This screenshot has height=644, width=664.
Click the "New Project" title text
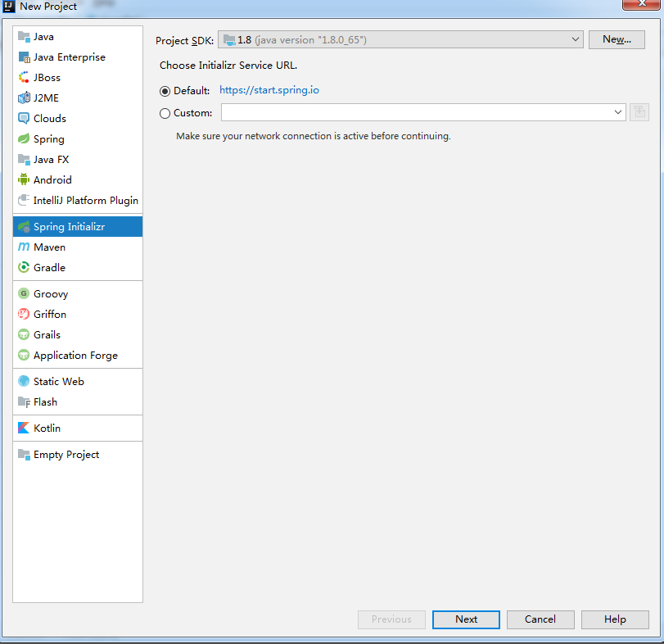[48, 7]
